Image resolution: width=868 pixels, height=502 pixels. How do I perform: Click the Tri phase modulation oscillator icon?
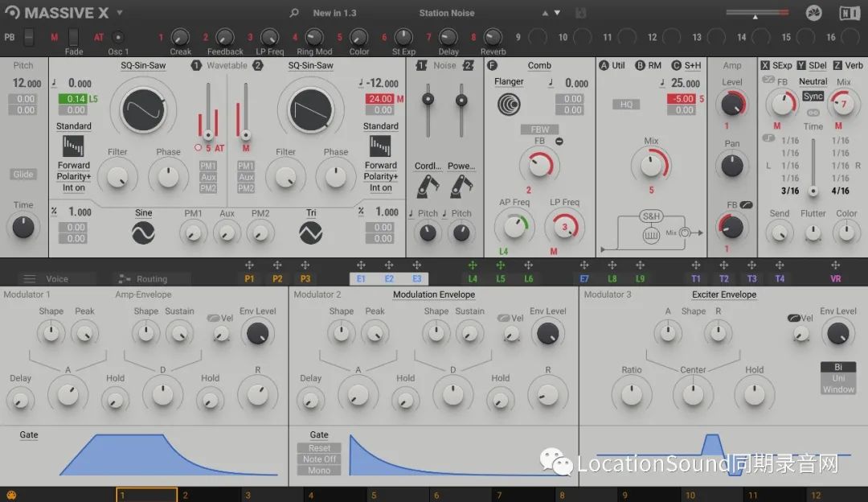(x=310, y=232)
